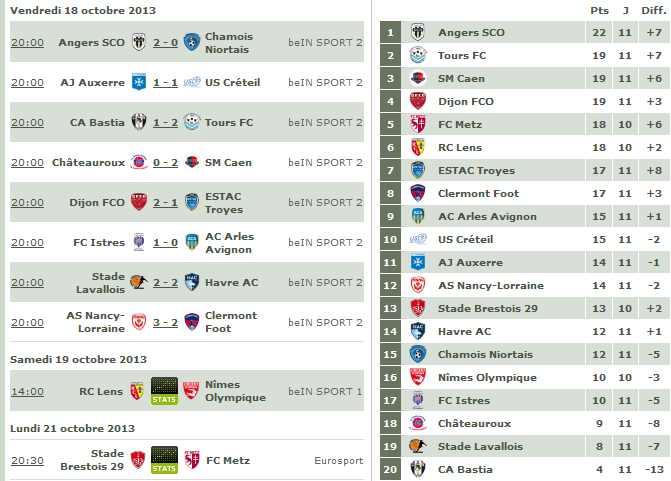Click the Havre AC logo in fixtures

pyautogui.click(x=191, y=282)
